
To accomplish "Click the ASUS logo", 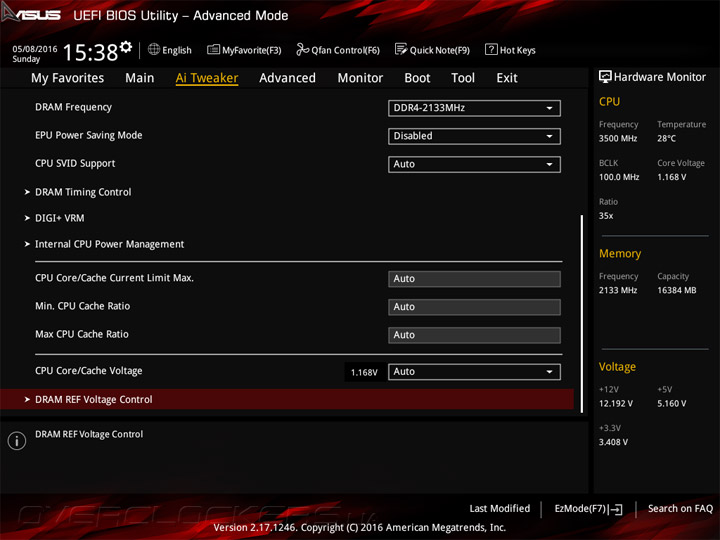I will pyautogui.click(x=31, y=14).
